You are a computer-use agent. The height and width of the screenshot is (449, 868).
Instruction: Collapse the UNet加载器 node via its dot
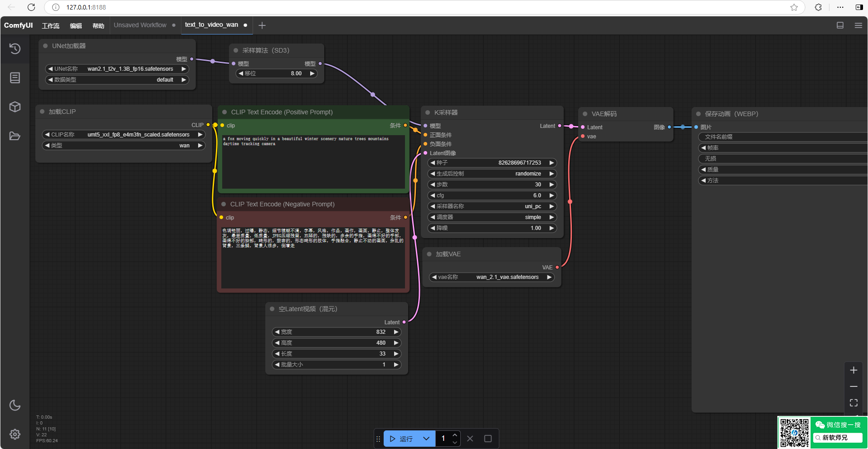[x=45, y=46]
